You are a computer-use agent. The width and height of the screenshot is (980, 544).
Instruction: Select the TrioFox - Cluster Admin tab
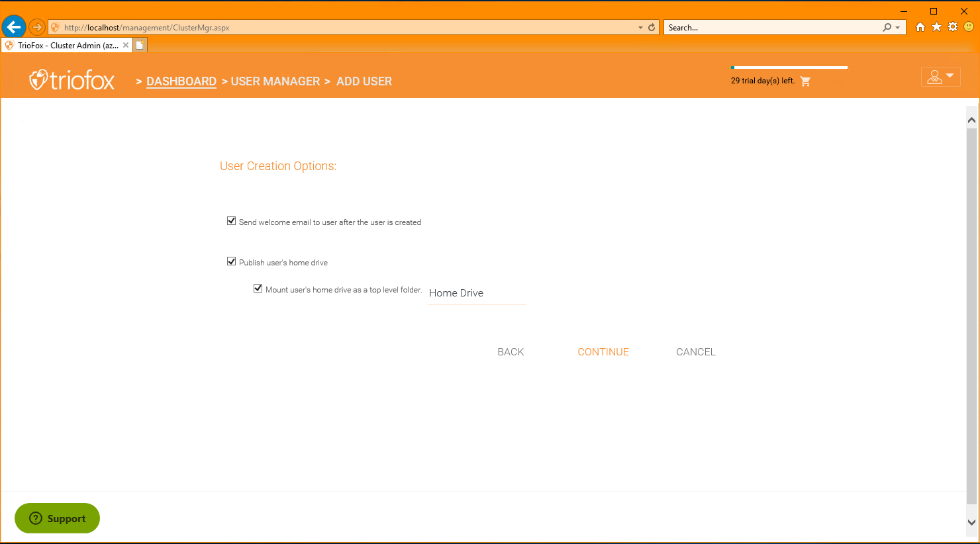66,45
